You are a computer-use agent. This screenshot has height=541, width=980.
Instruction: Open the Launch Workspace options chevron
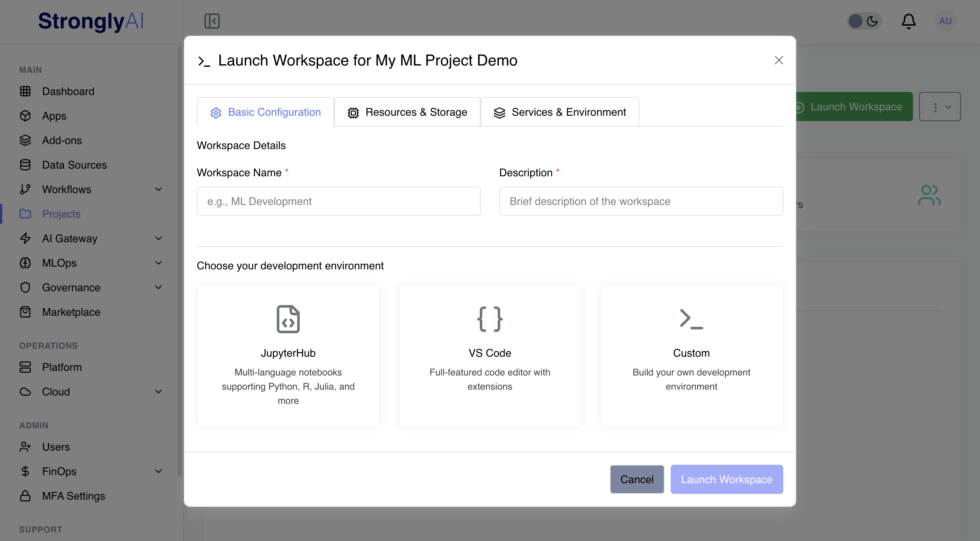(x=940, y=107)
